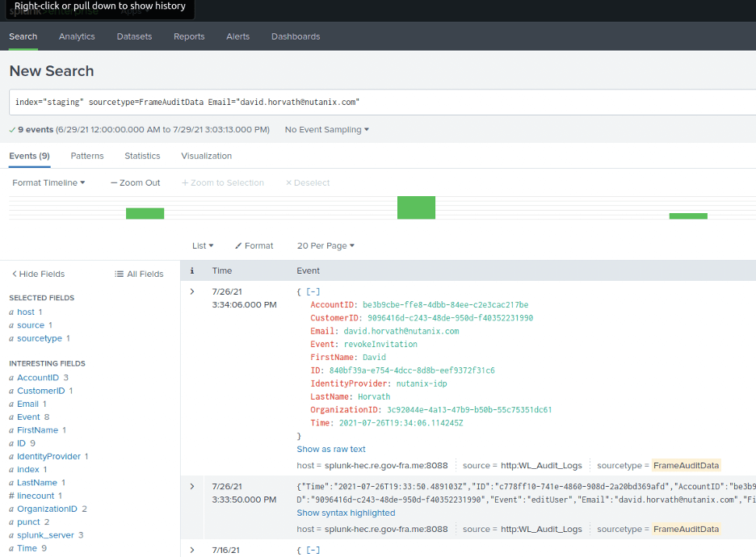Open the AccountID interesting field
The image size is (756, 557).
(37, 378)
